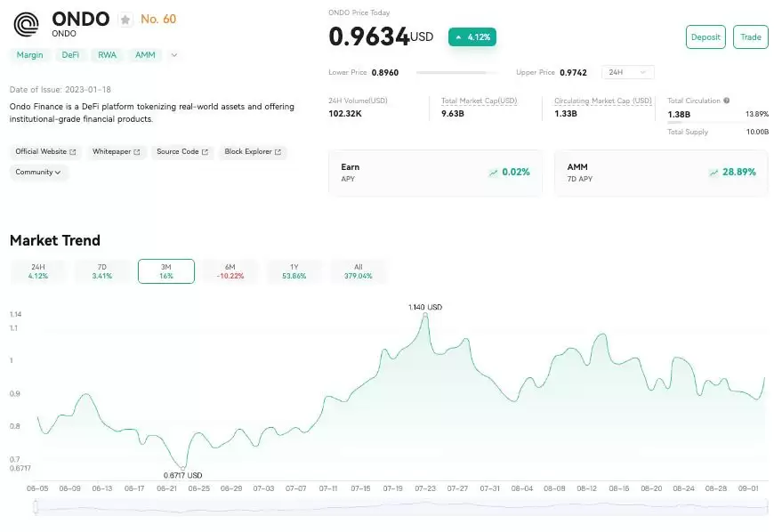Click the DeFi category tag

coord(69,54)
